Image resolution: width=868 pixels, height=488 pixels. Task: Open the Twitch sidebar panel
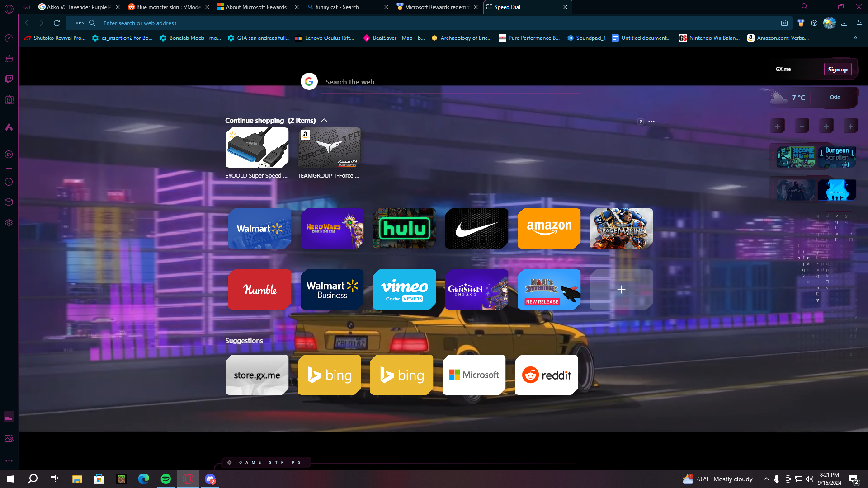9,79
